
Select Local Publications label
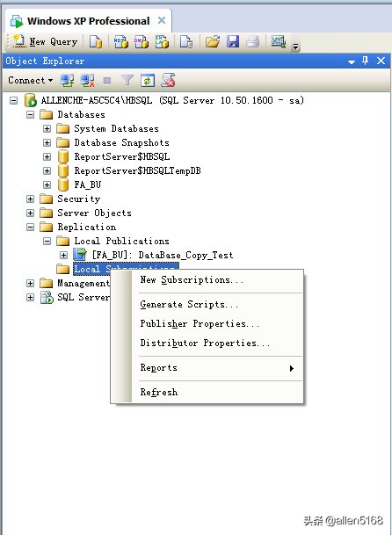[122, 241]
